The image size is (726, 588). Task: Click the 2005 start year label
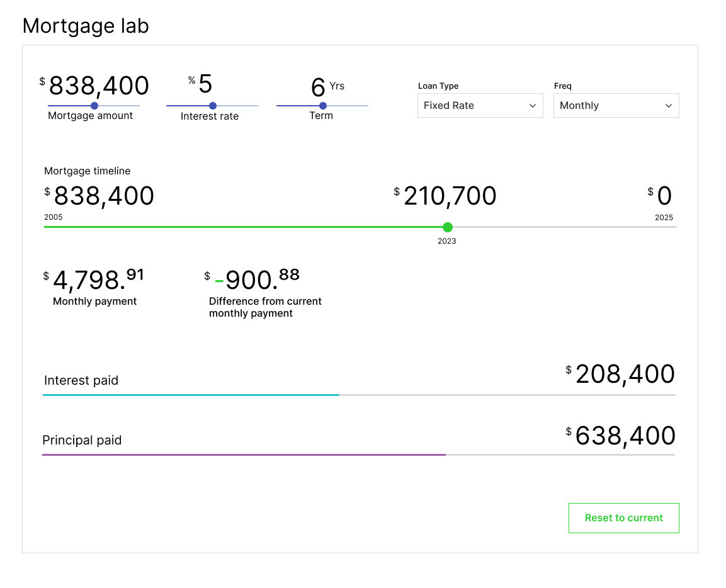click(54, 217)
